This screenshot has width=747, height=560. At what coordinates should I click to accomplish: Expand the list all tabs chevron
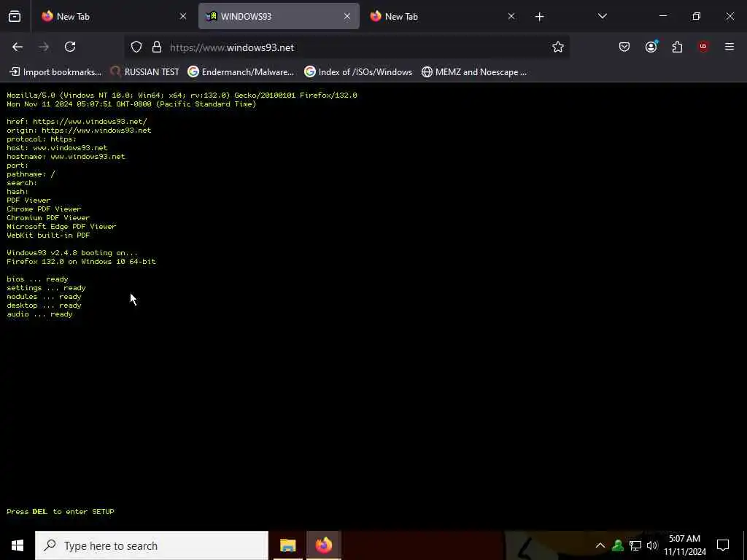(x=602, y=17)
